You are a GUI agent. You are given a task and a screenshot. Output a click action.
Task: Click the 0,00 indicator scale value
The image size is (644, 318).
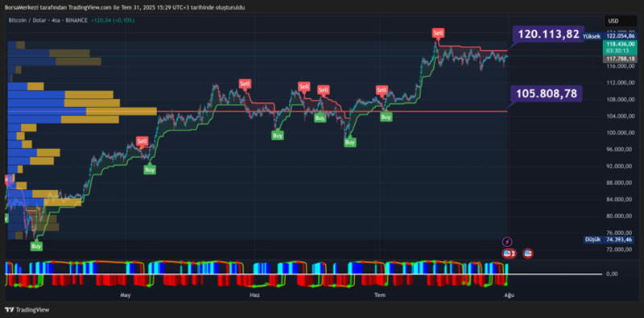(612, 274)
